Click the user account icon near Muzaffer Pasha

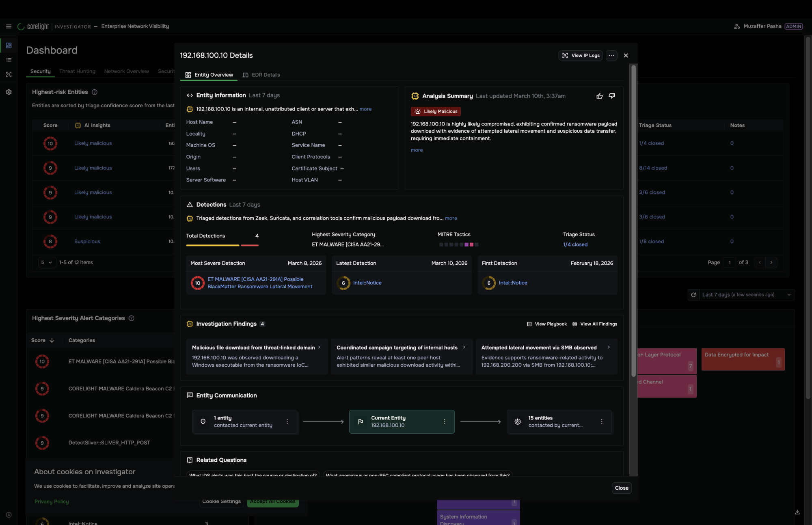[737, 26]
